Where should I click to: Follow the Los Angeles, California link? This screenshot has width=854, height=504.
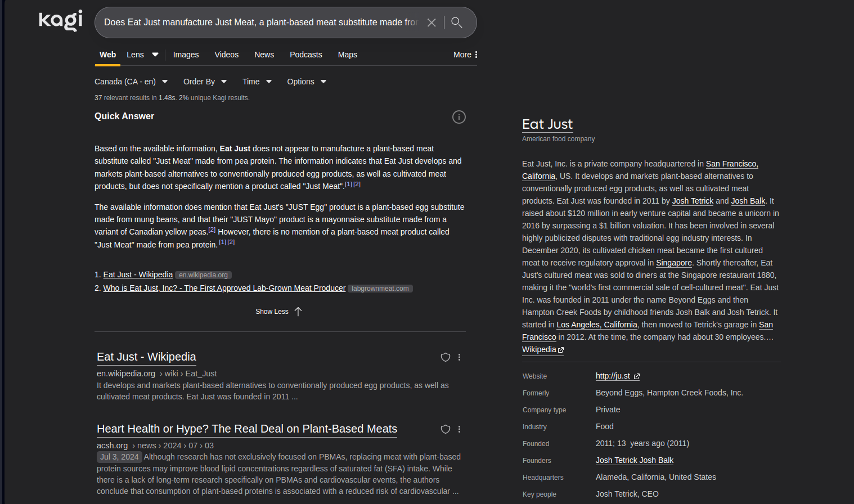click(x=597, y=325)
